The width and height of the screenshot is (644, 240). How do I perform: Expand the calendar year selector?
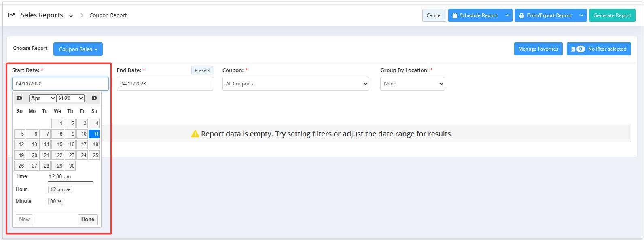point(70,98)
